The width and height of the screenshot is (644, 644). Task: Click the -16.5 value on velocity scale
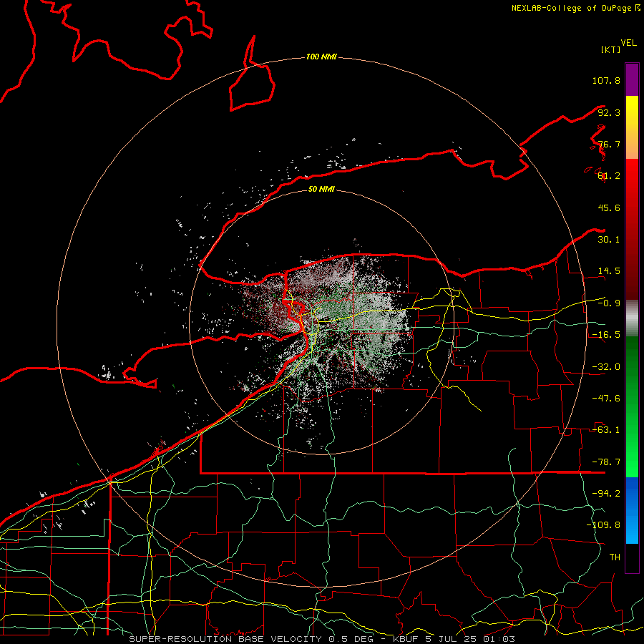pos(606,335)
